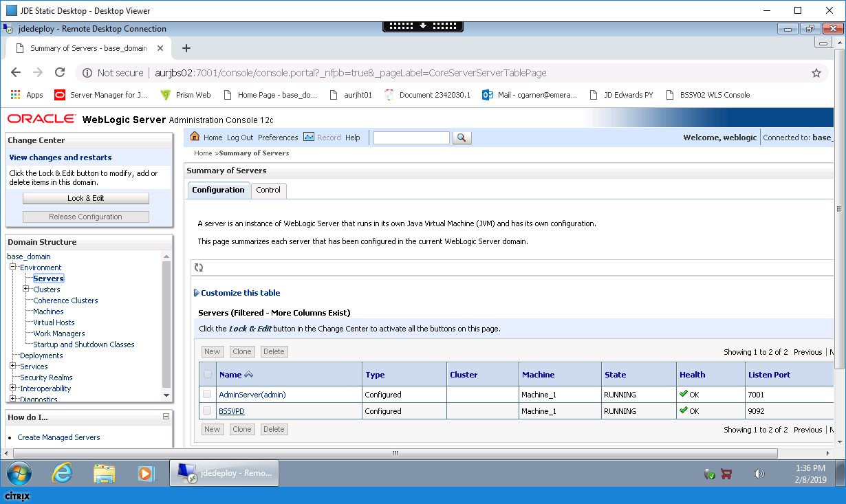Click the Home breadcrumb link
Screen dimensions: 846x504
coord(203,153)
